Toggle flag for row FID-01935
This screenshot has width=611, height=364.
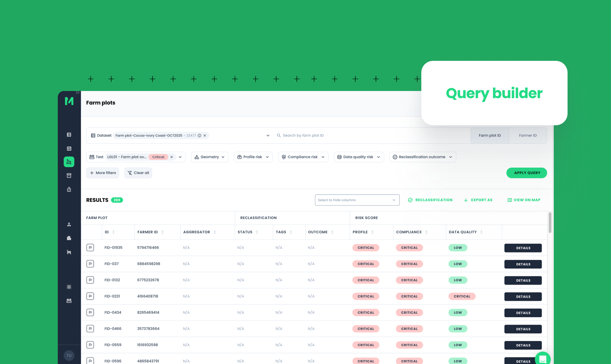[90, 247]
